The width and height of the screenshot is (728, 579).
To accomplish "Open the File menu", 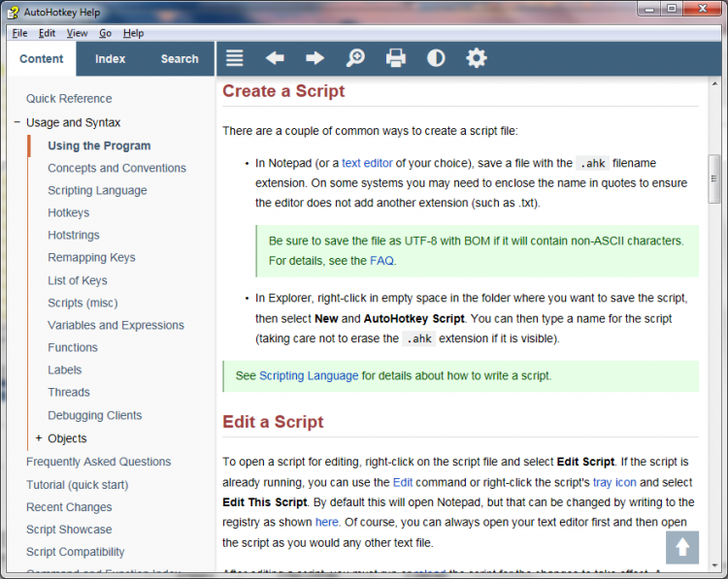I will (x=19, y=33).
